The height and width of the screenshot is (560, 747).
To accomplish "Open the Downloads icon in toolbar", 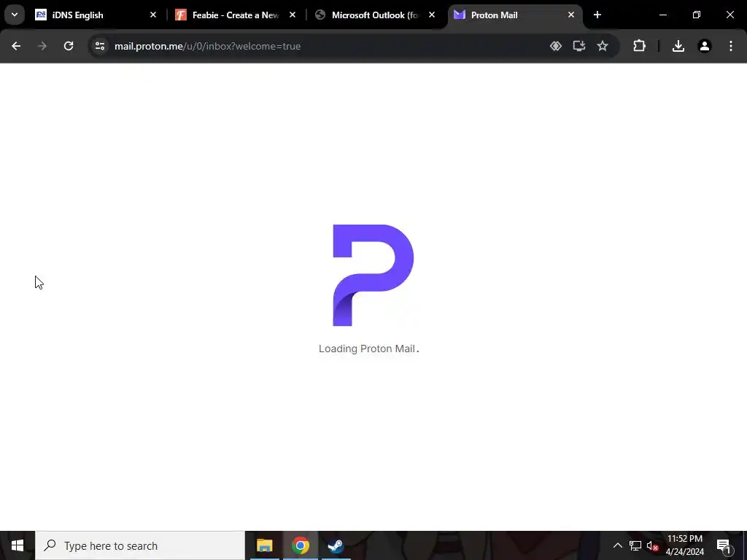I will [x=678, y=46].
